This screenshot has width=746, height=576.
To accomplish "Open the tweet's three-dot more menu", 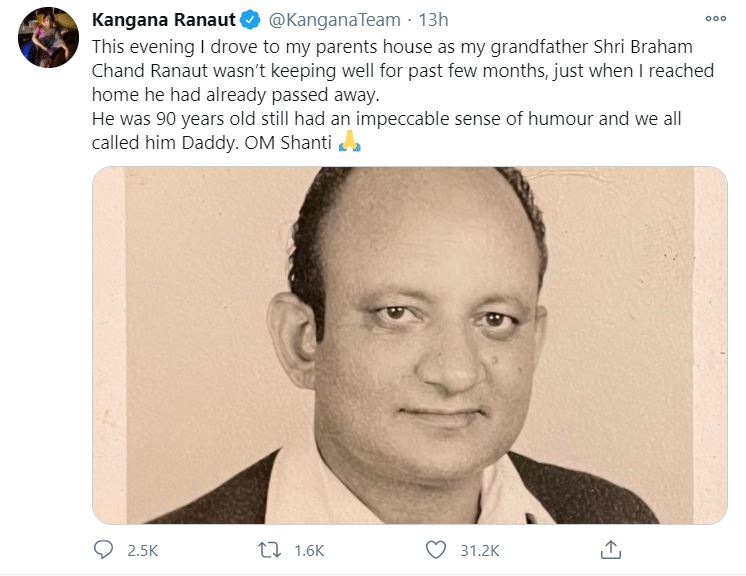I will [x=716, y=19].
